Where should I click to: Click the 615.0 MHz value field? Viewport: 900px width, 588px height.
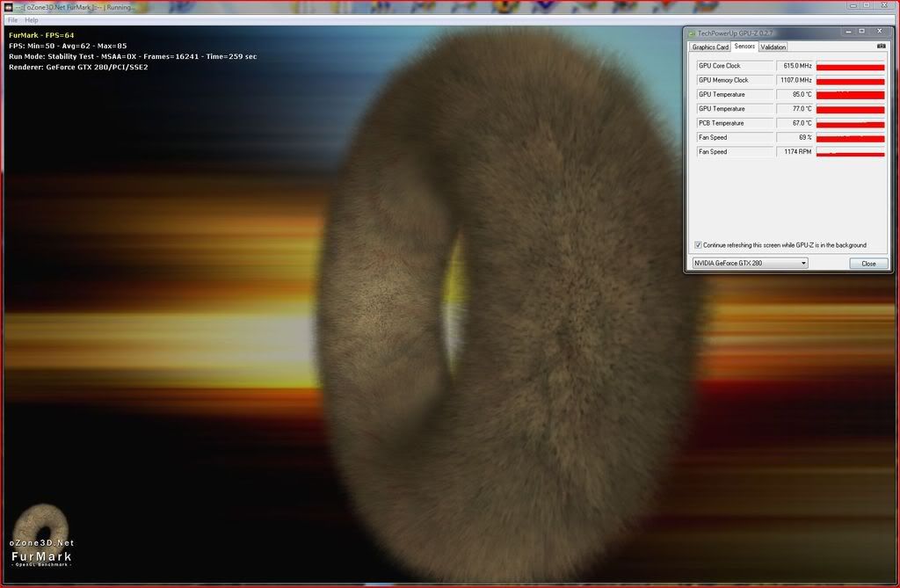795,66
